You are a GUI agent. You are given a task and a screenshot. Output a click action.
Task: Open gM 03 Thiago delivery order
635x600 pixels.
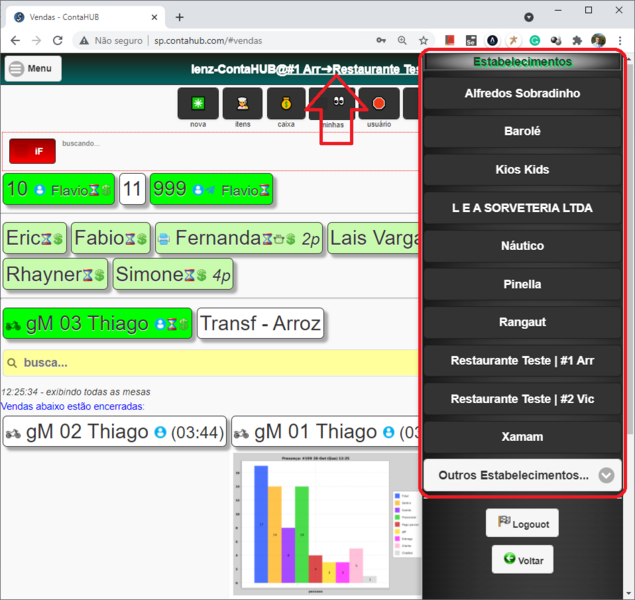97,323
